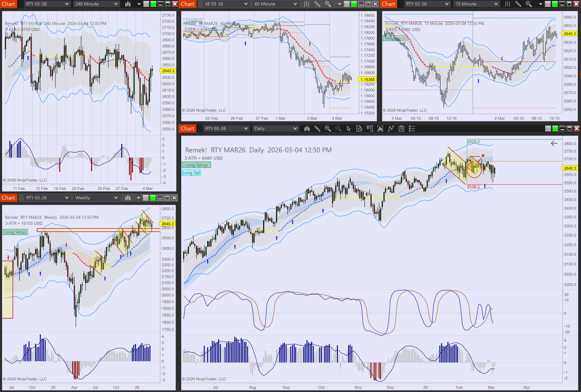Click zoom out magnifier on Daily chart
Image resolution: width=581 pixels, height=392 pixels.
338,129
